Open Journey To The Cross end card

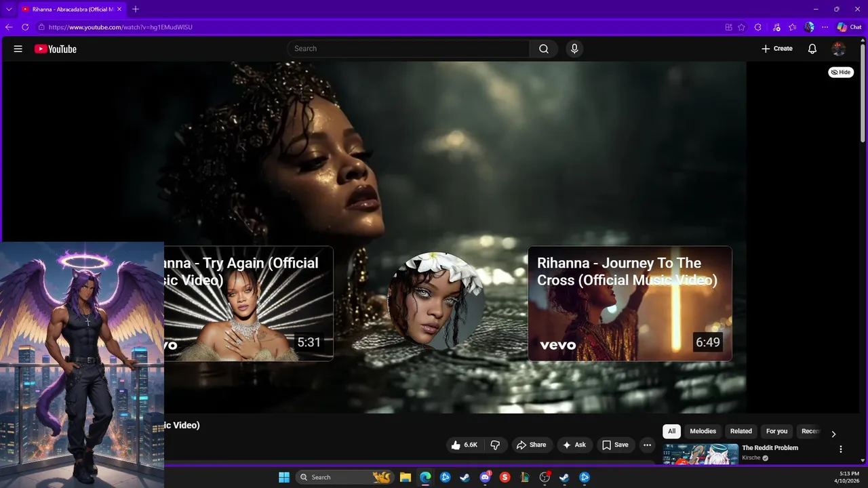tap(630, 304)
